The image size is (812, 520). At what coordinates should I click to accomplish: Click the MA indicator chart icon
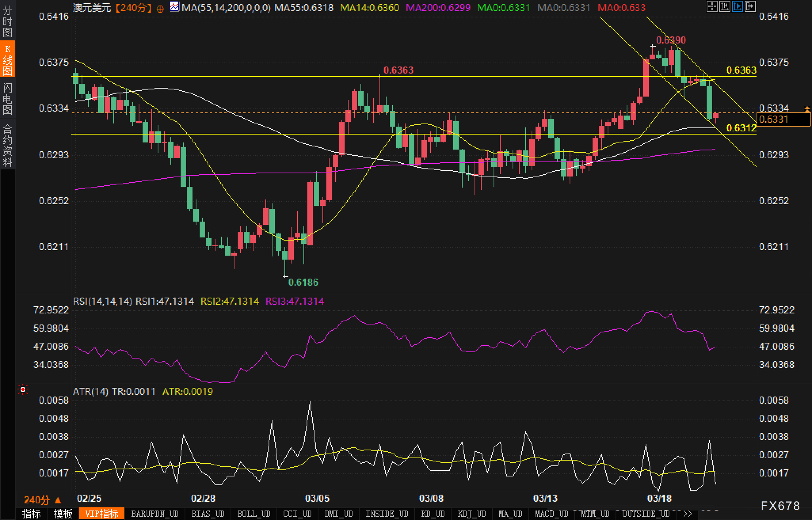click(x=174, y=6)
